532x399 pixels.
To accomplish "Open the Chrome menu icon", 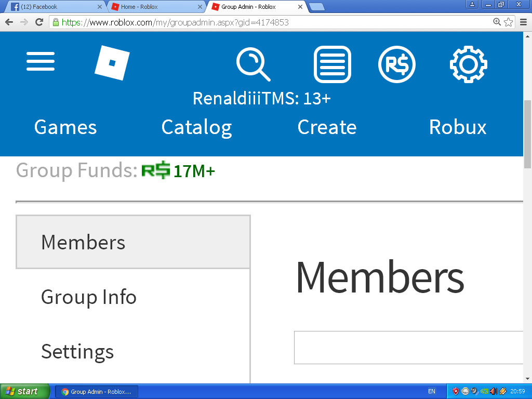I will [524, 22].
